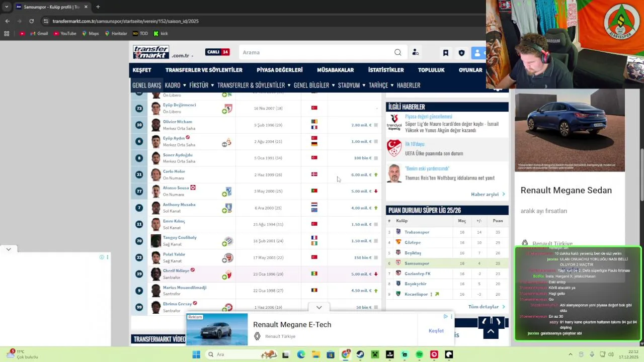Click the CANLI live scores badge
The image size is (644, 362).
pyautogui.click(x=217, y=52)
